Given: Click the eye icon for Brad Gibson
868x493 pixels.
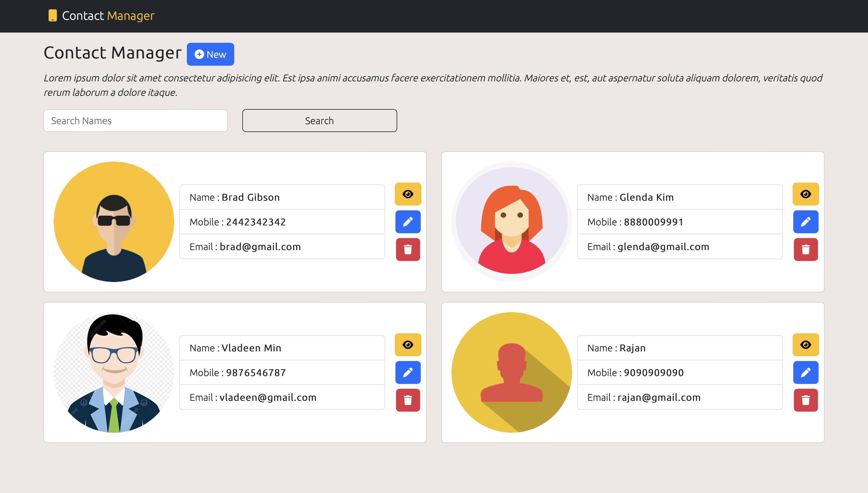Looking at the screenshot, I should [x=408, y=194].
